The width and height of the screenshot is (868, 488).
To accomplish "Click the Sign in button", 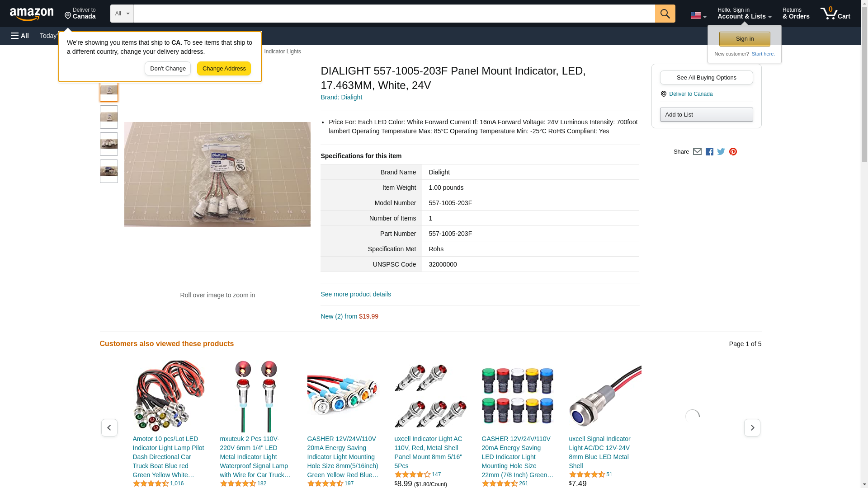I will [x=745, y=39].
